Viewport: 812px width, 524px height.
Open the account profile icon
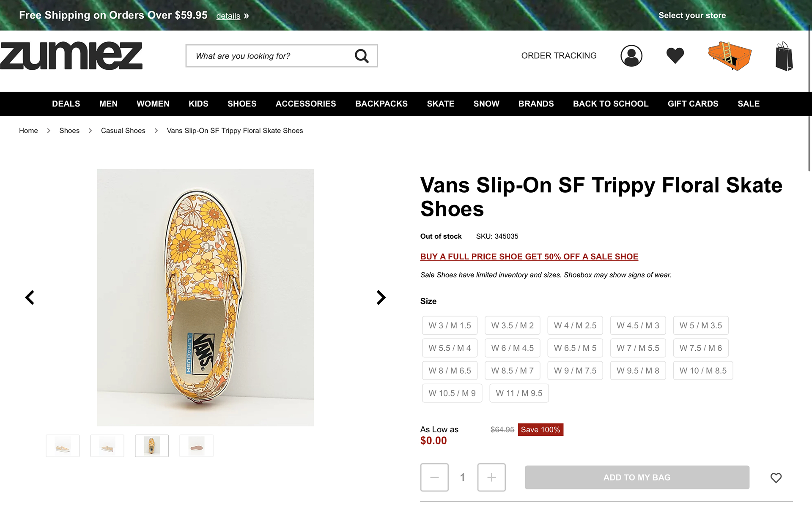(x=631, y=56)
